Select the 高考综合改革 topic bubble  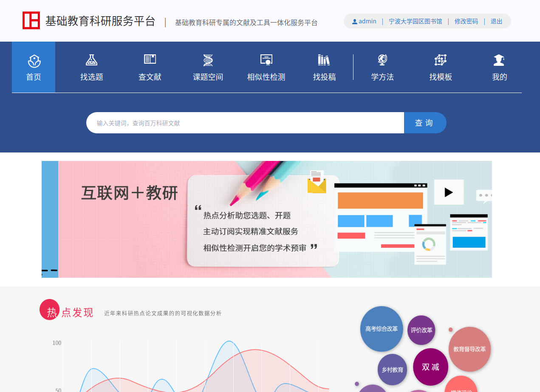[x=382, y=329]
